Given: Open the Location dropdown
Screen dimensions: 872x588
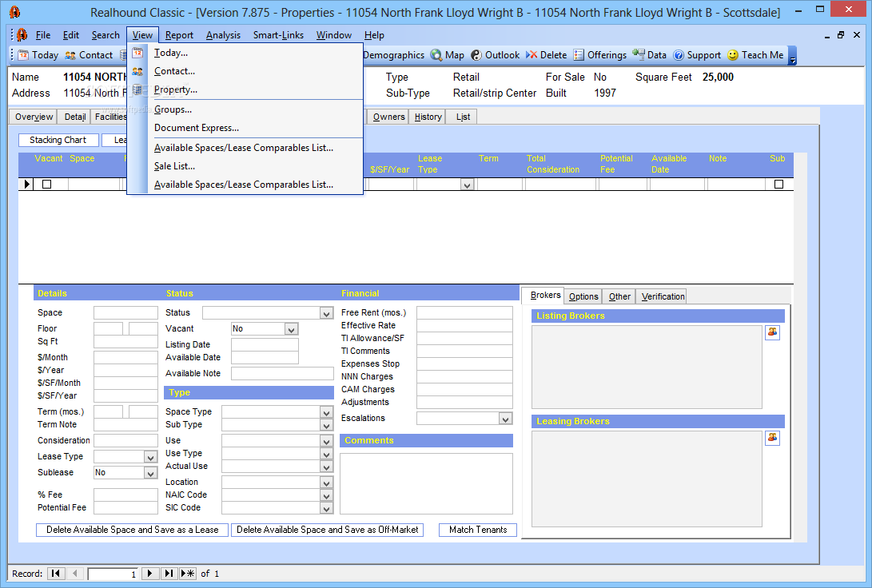Looking at the screenshot, I should 327,483.
